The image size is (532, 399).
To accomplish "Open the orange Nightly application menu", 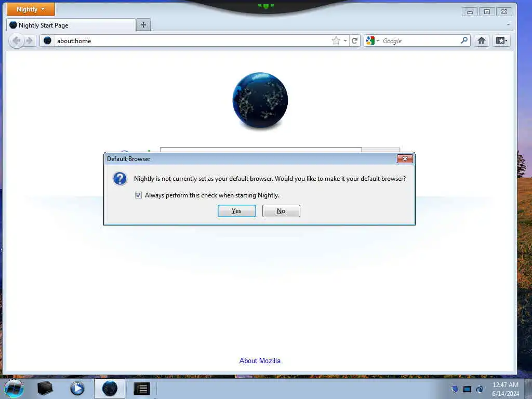I will tap(31, 9).
